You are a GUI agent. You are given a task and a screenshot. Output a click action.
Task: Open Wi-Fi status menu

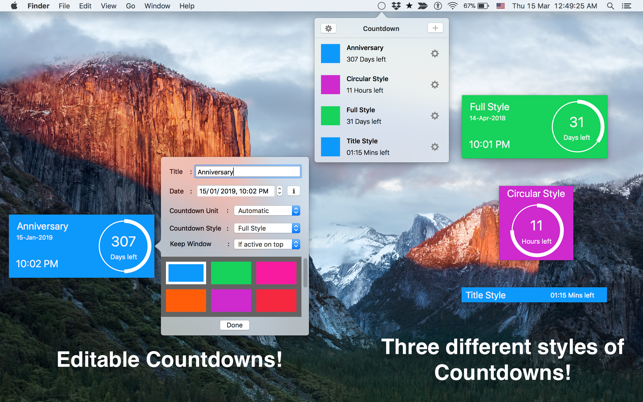click(x=452, y=6)
